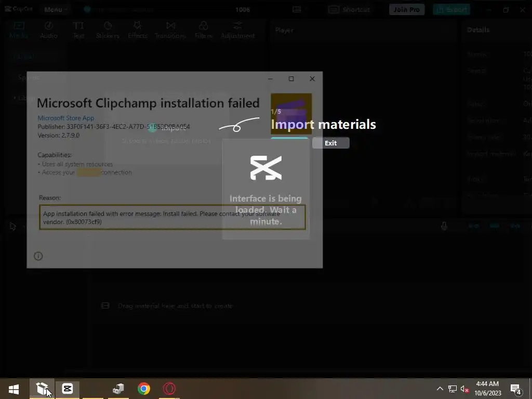Screen dimensions: 532x399
Task: Click the timeline track icon beside Drag material
Action: [x=105, y=305]
